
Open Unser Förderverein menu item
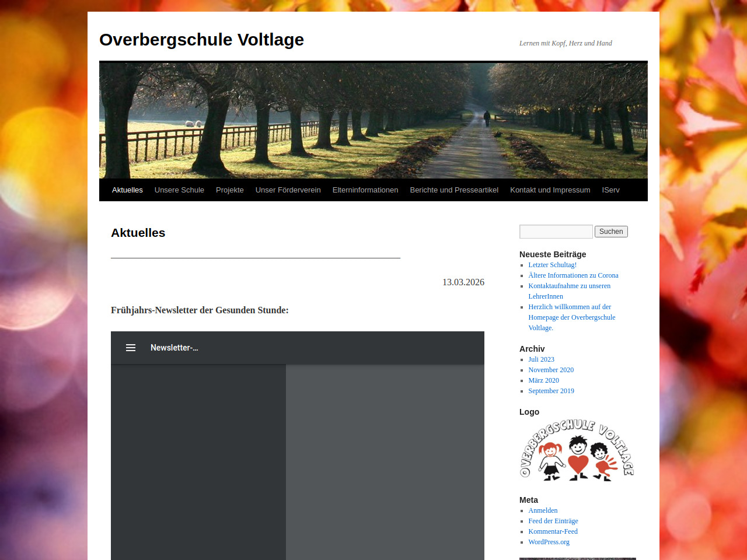(x=288, y=190)
